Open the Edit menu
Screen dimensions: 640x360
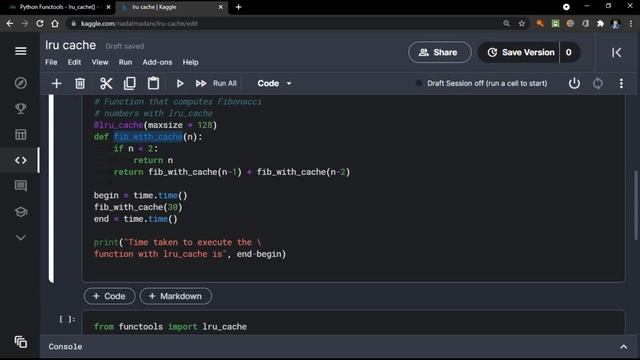pos(74,62)
